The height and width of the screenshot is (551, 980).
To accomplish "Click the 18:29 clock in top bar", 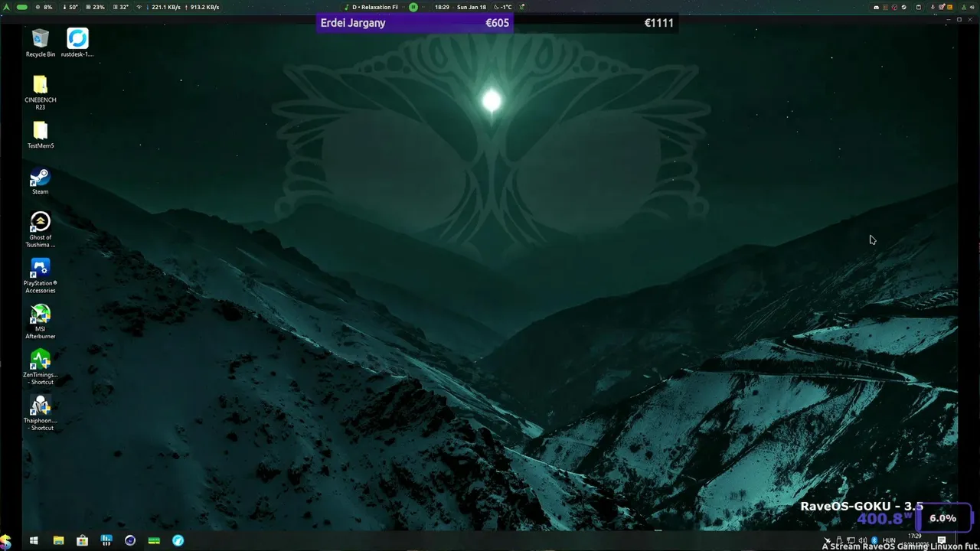I will tap(442, 7).
